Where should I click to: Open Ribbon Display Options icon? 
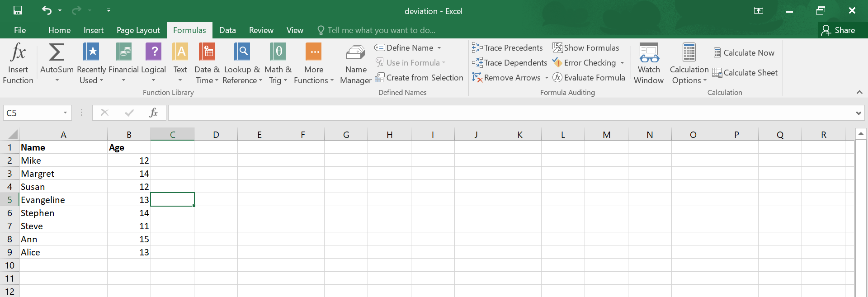759,11
